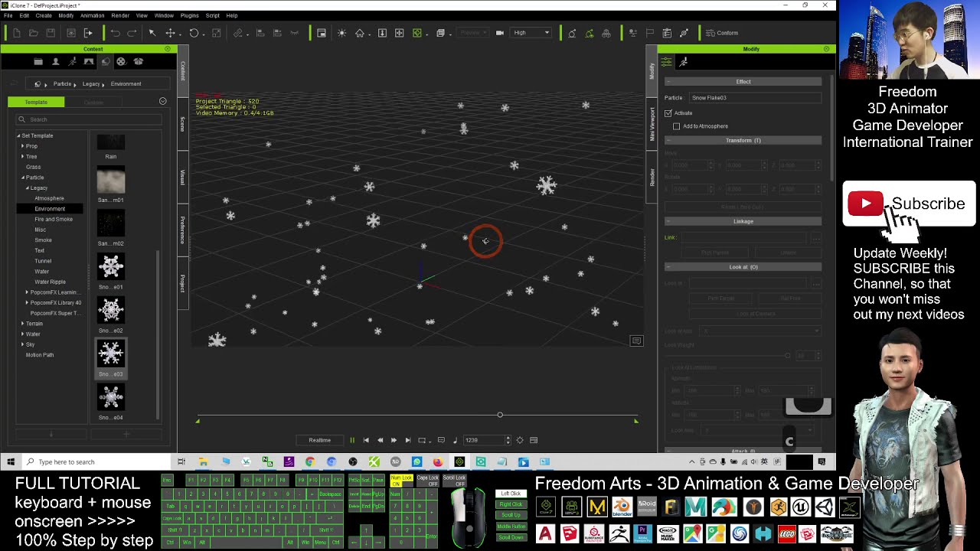Open timeline settings gear icon
980x551 pixels.
(x=520, y=440)
